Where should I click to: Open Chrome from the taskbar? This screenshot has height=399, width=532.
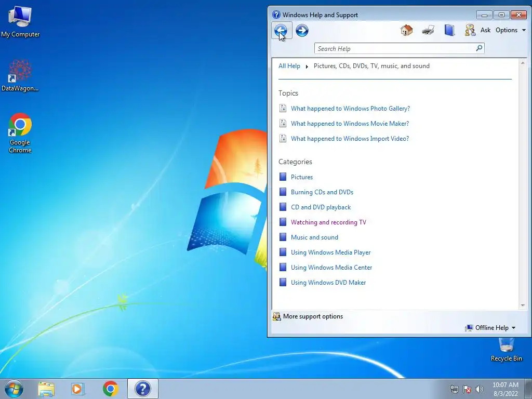pos(110,389)
